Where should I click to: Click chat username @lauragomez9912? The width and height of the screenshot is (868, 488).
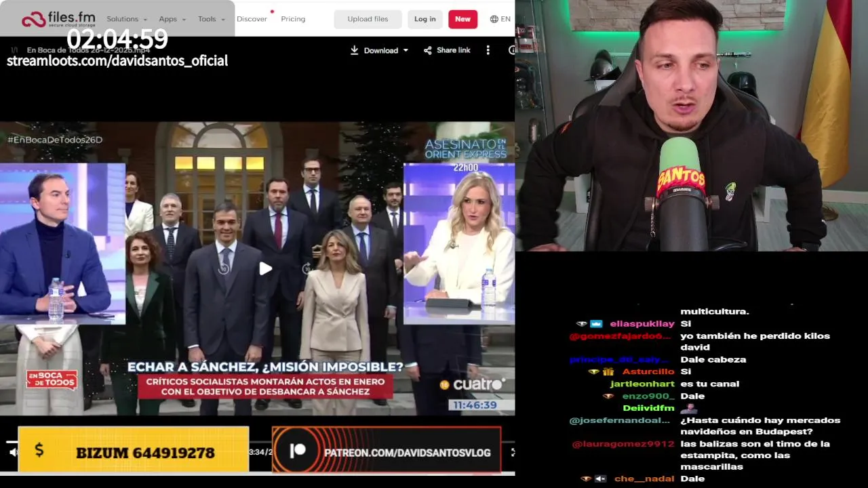click(623, 444)
